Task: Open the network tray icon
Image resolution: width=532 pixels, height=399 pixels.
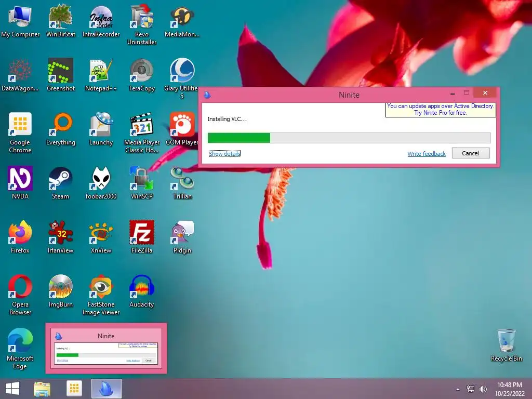Action: tap(471, 389)
